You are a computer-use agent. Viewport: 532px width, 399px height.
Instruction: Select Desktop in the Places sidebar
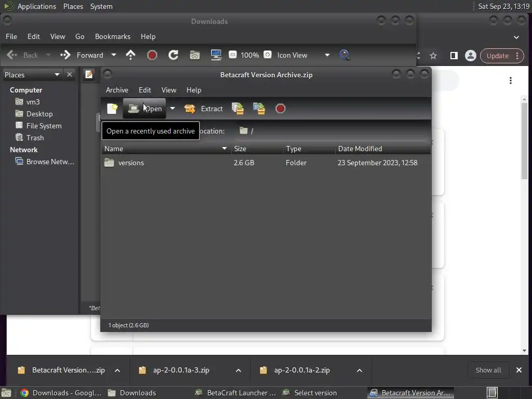coord(34,114)
